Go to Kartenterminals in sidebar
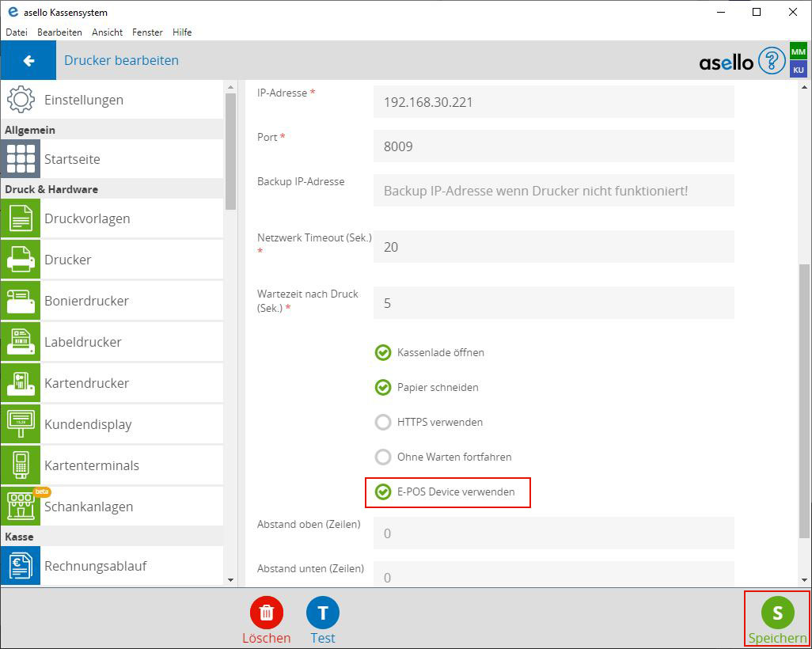 click(21, 465)
